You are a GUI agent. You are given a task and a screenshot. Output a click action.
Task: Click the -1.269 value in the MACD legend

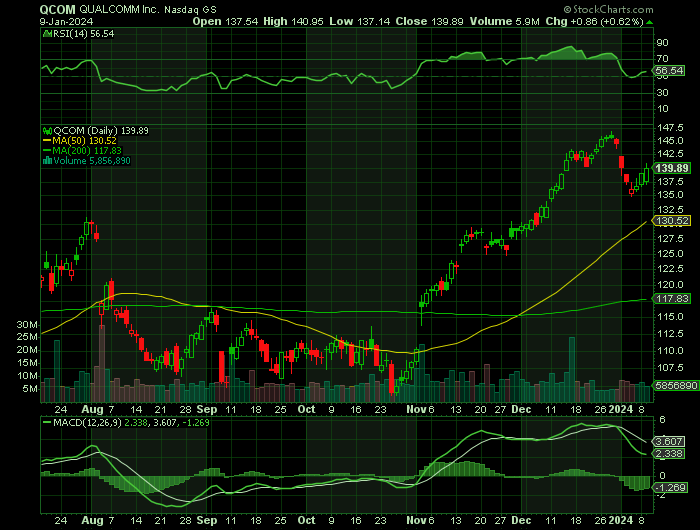point(194,422)
